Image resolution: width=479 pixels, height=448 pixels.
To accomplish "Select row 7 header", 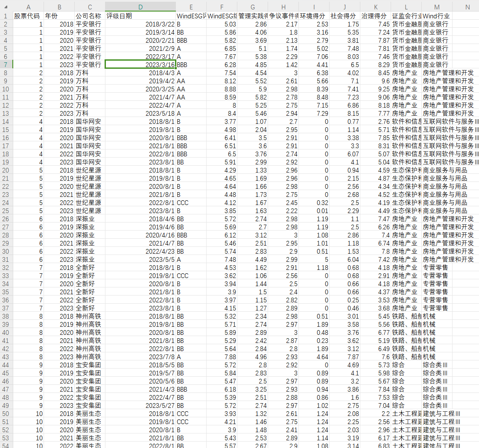I will [x=6, y=64].
